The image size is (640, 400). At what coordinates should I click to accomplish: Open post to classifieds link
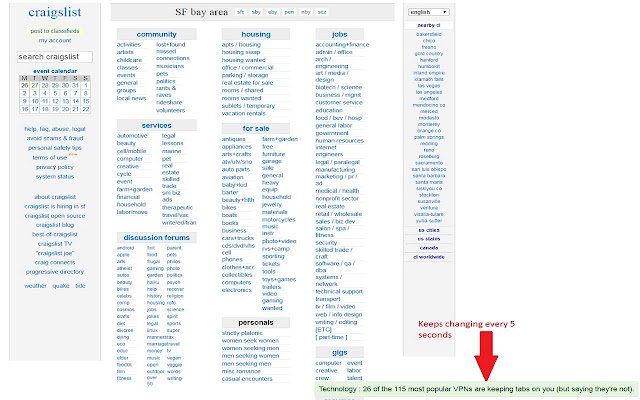point(55,31)
